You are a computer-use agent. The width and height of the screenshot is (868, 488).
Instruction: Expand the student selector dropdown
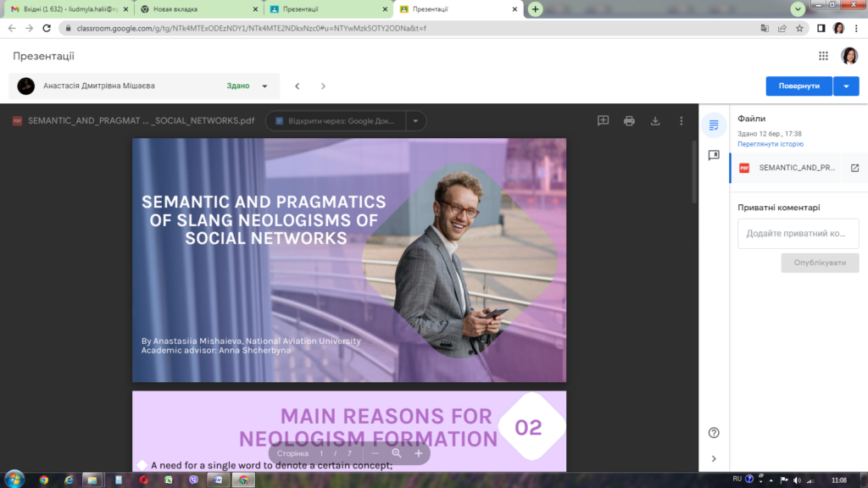[264, 86]
